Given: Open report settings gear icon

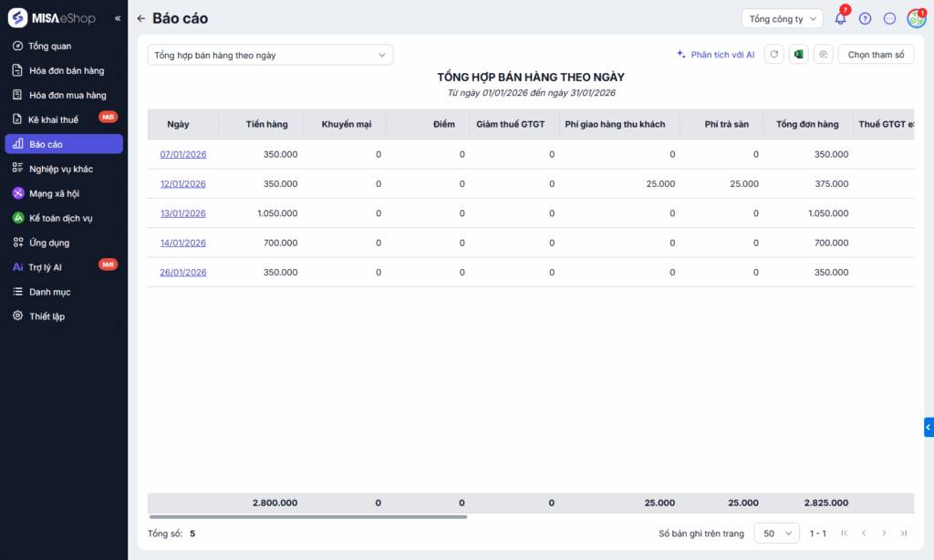Looking at the screenshot, I should (x=823, y=55).
